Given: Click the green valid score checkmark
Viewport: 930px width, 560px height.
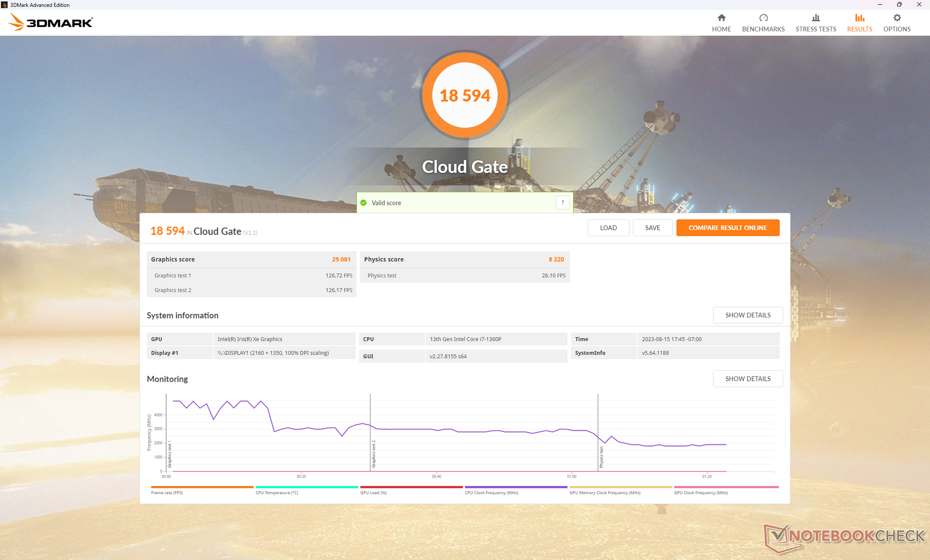Looking at the screenshot, I should pos(364,203).
